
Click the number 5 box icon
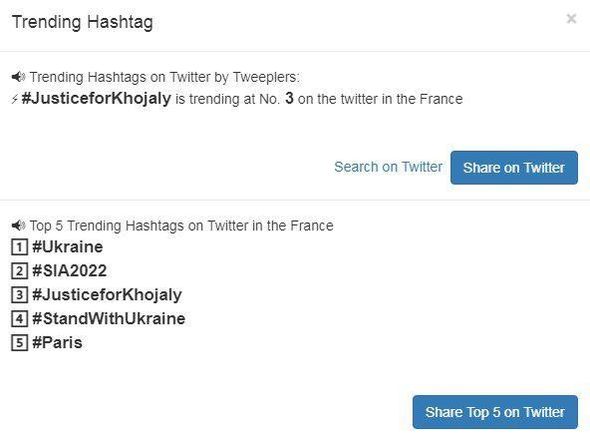click(20, 343)
